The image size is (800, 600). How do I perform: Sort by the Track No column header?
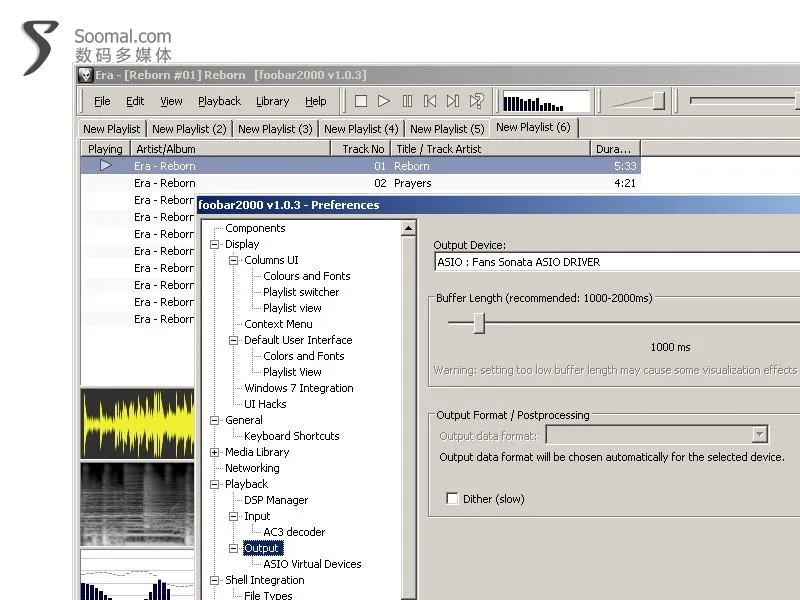tap(361, 149)
